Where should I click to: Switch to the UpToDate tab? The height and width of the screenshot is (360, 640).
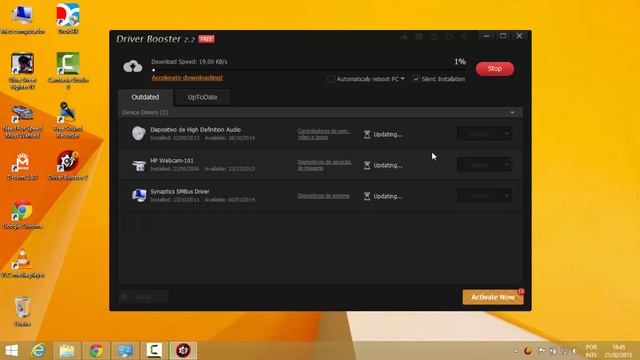point(202,97)
